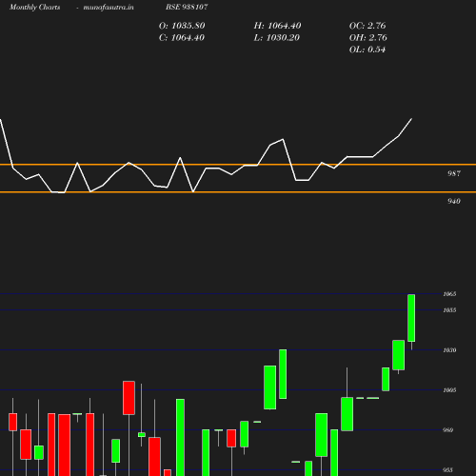Click the 987 level label
This screenshot has height=476, width=476.
454,173
